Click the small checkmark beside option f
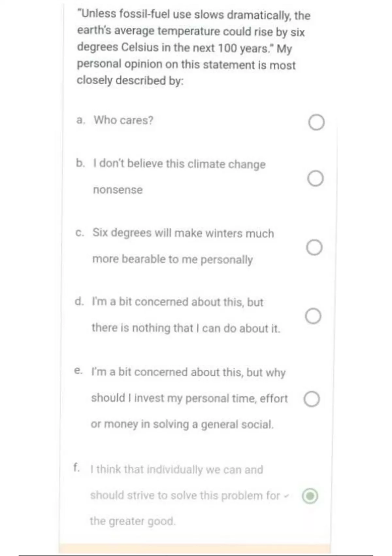Screen dimensions: 392x556 (286, 496)
